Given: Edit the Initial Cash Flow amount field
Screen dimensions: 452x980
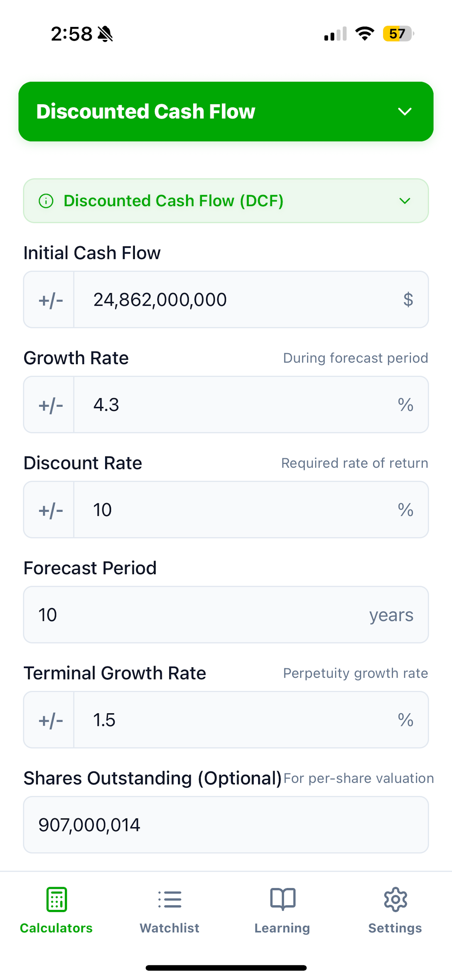Looking at the screenshot, I should (251, 300).
